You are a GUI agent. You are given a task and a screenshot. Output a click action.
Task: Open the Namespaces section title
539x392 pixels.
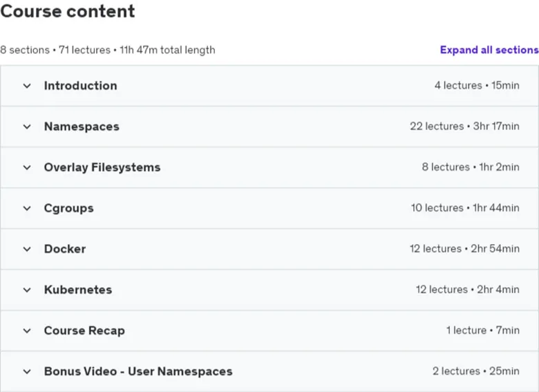click(82, 127)
